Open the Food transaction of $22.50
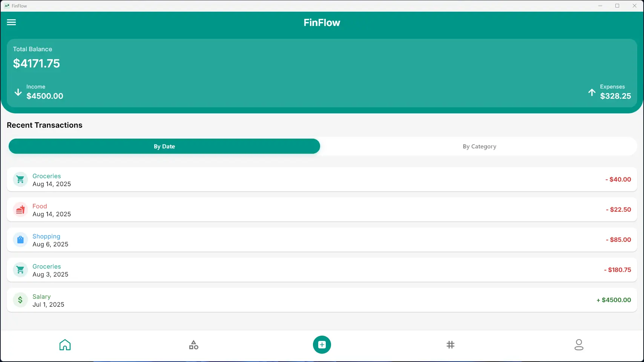Viewport: 644px width, 362px height. click(322, 209)
